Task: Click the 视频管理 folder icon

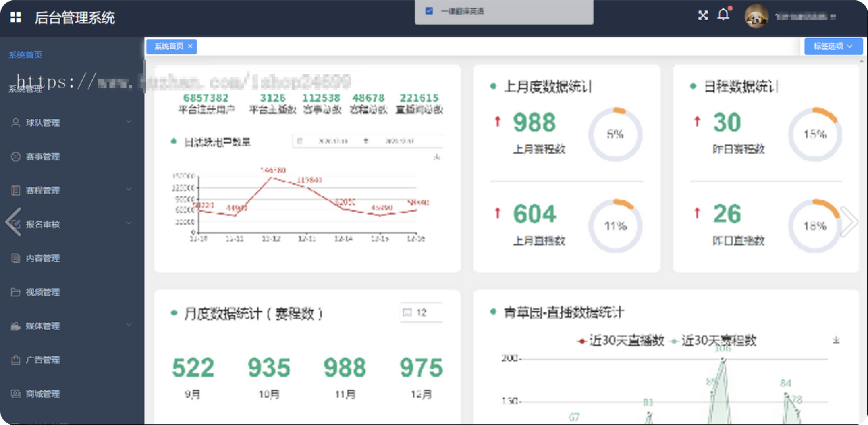Action: tap(15, 292)
